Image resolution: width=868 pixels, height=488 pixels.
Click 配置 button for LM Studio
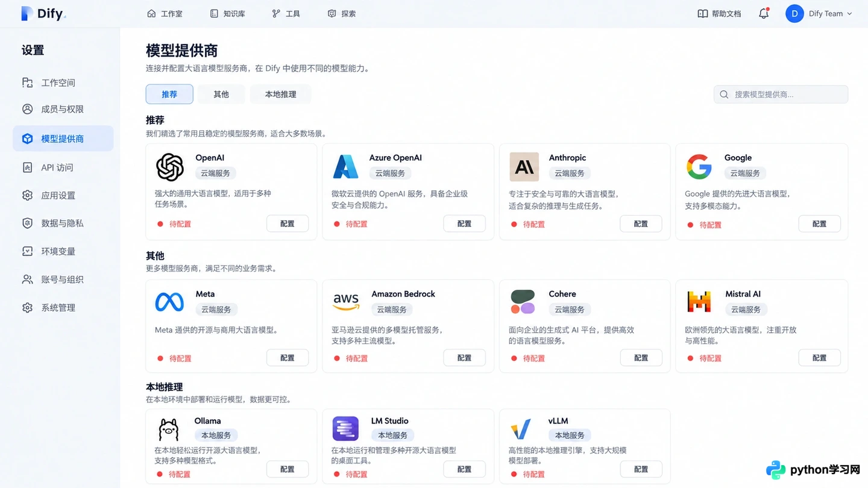pos(464,469)
